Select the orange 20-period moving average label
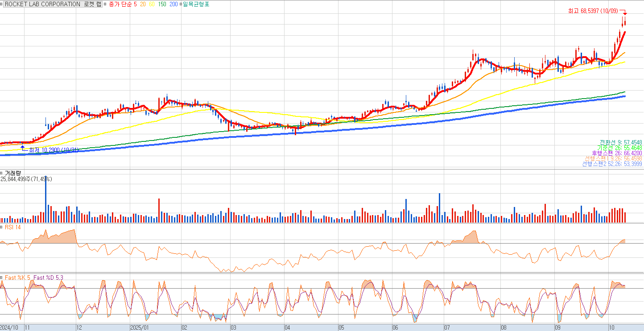Viewport: 644px width, 331px height. point(143,4)
